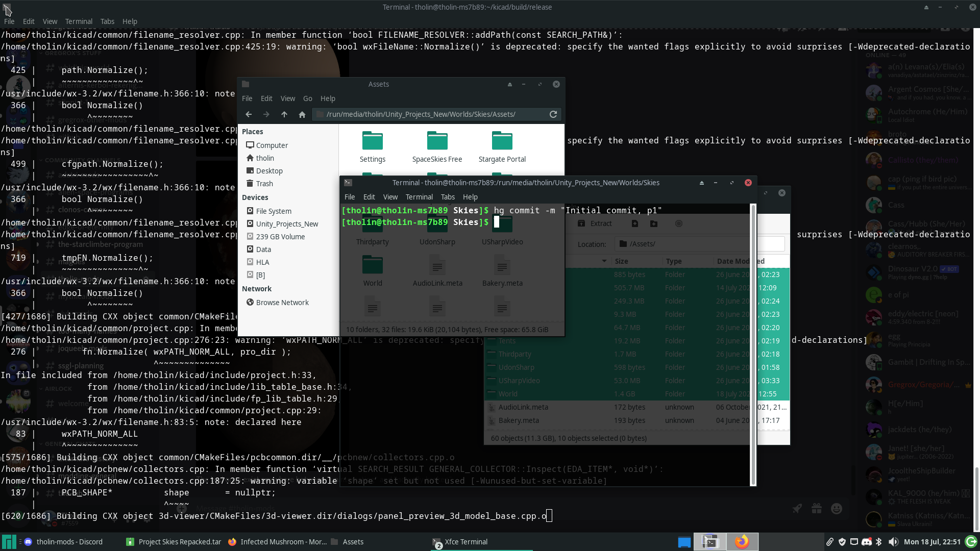The image size is (980, 551).
Task: Select Unity_Projects_New in Devices sidebar
Action: pos(286,224)
